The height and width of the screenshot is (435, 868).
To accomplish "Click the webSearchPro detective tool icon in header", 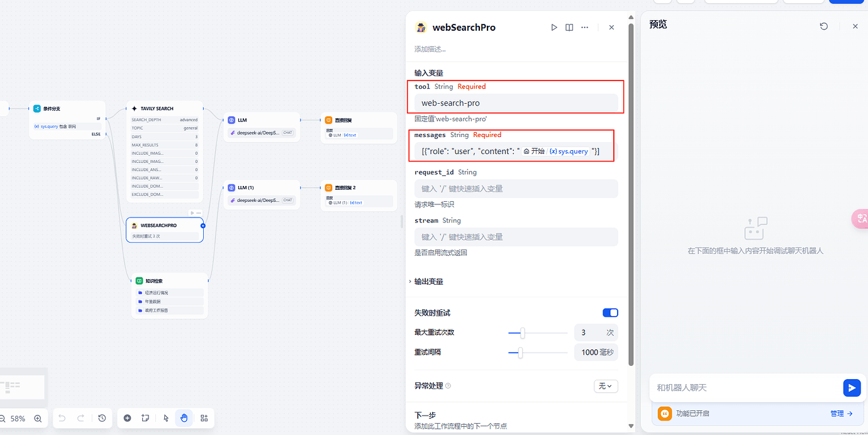I will click(421, 28).
